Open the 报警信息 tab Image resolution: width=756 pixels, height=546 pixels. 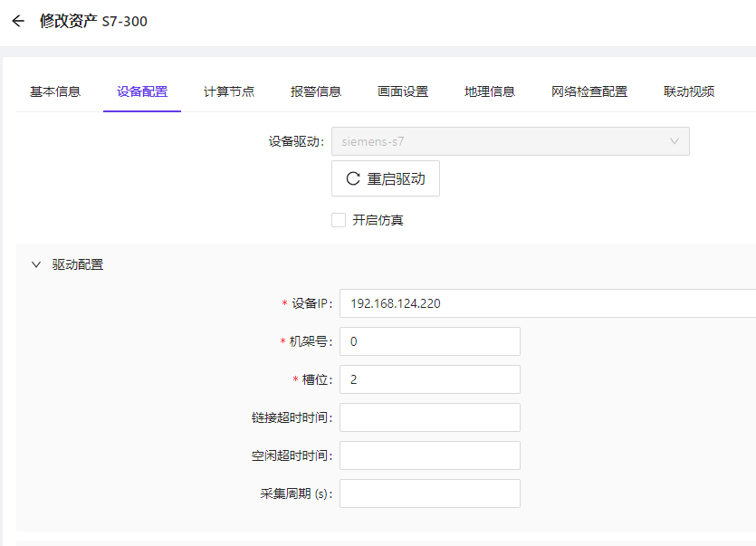click(x=316, y=91)
